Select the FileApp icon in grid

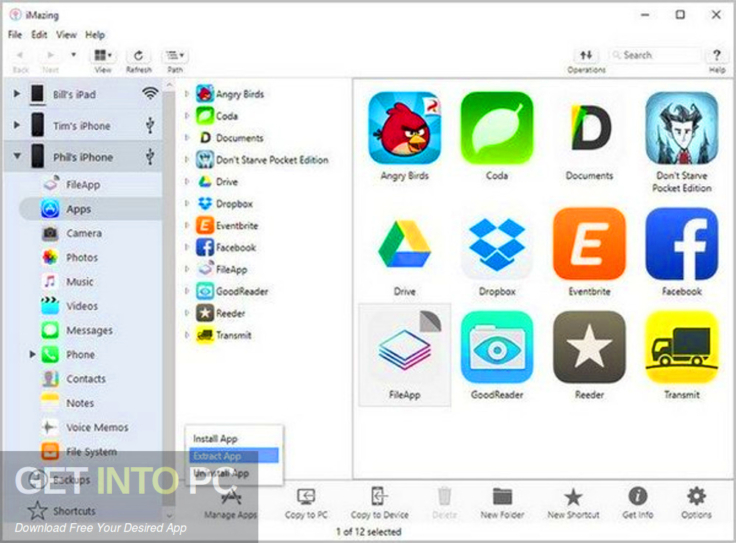tap(404, 347)
